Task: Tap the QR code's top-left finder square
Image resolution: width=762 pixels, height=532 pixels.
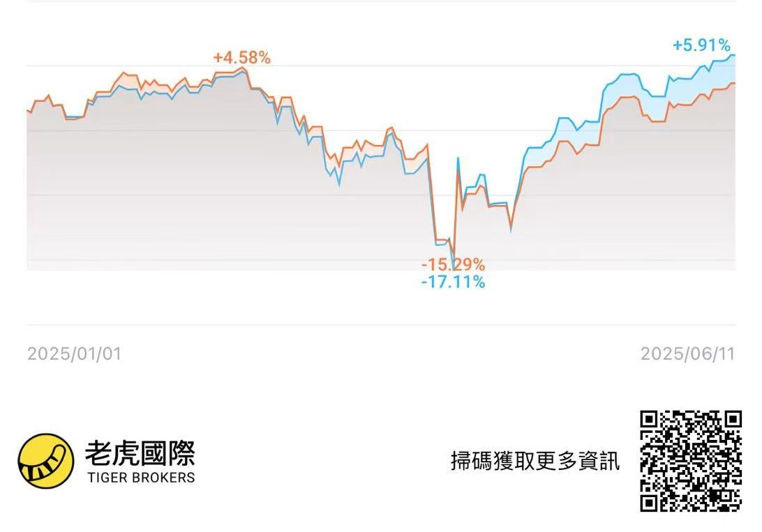Action: [649, 420]
